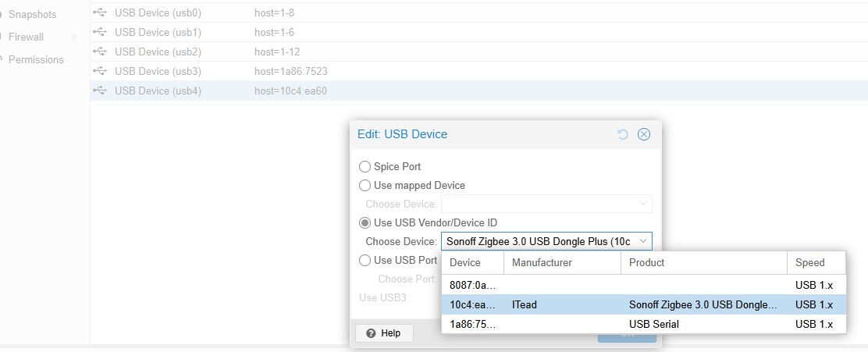Expand the Firewall submenu arrow

click(75, 37)
